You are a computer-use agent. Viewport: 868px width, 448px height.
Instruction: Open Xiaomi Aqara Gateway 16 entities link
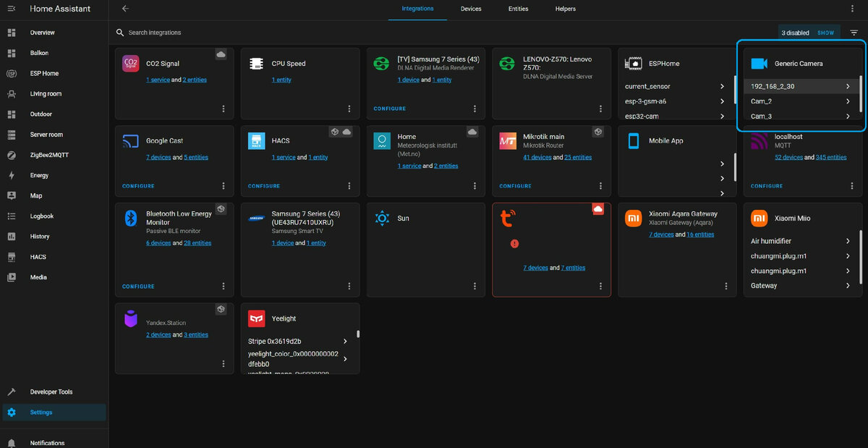pyautogui.click(x=700, y=234)
